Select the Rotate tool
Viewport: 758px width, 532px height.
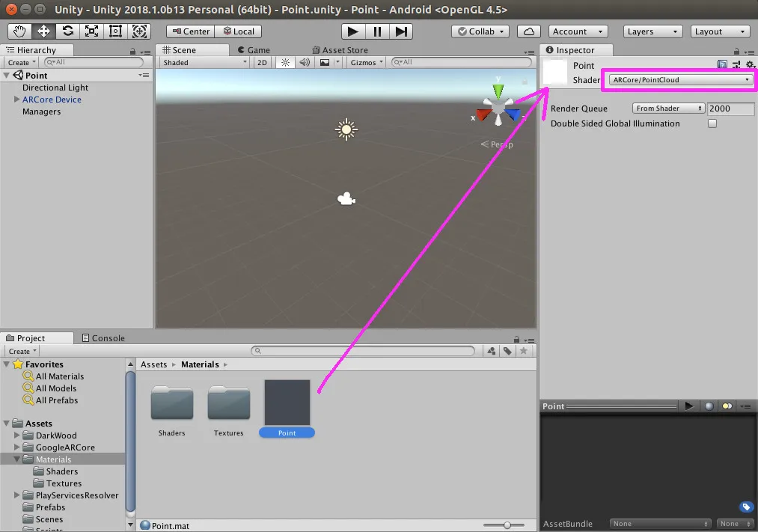(67, 31)
